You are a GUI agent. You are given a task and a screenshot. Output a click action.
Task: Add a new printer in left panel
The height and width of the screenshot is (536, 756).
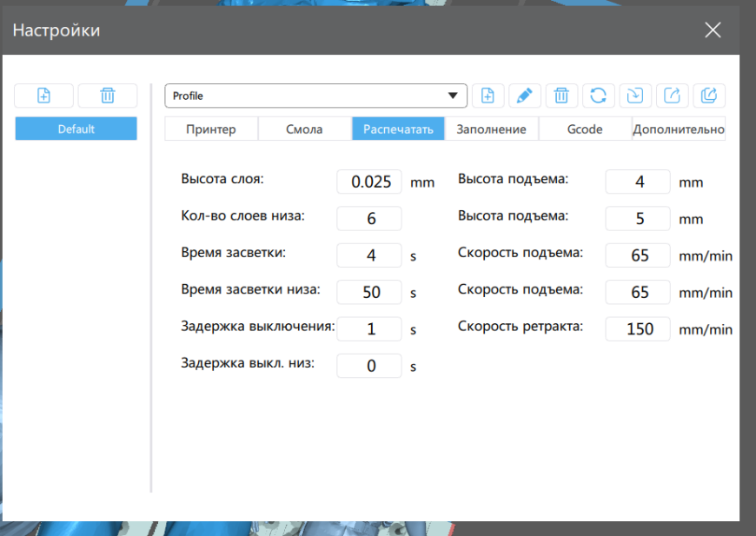pos(43,96)
